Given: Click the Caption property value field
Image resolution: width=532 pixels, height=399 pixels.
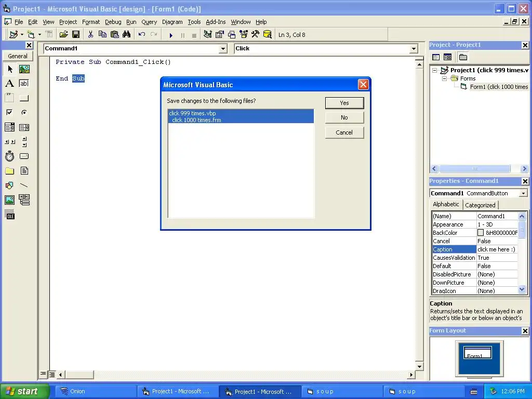Looking at the screenshot, I should 497,249.
